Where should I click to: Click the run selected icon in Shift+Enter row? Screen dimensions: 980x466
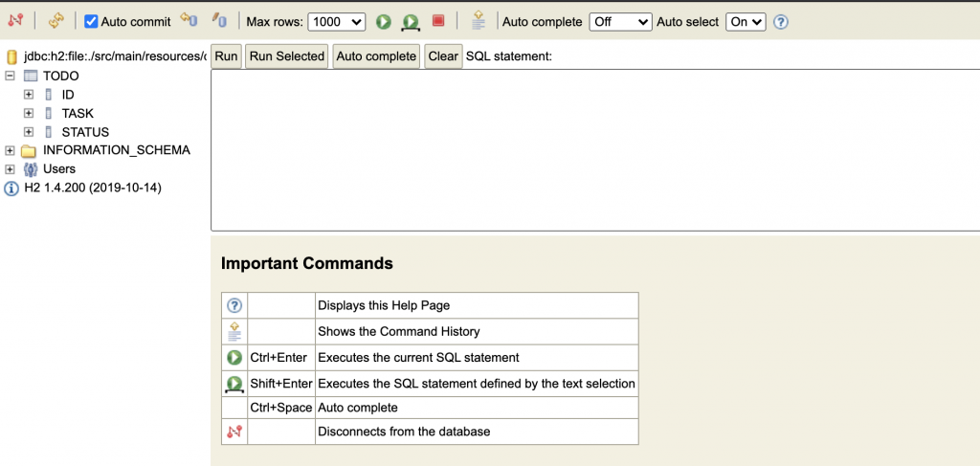click(x=234, y=384)
